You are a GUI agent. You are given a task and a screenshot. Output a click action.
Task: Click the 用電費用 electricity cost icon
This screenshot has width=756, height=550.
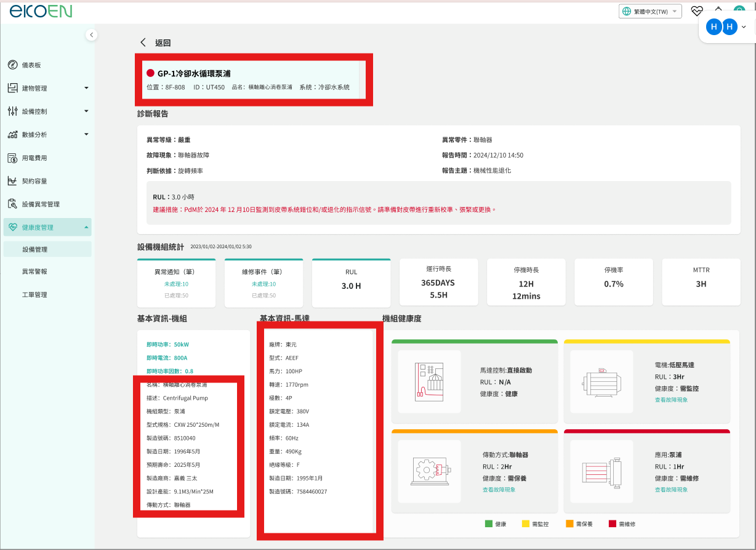[x=12, y=158]
